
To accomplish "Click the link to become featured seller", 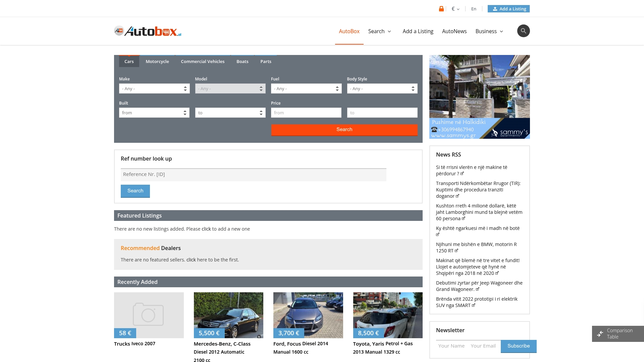I will (x=191, y=260).
